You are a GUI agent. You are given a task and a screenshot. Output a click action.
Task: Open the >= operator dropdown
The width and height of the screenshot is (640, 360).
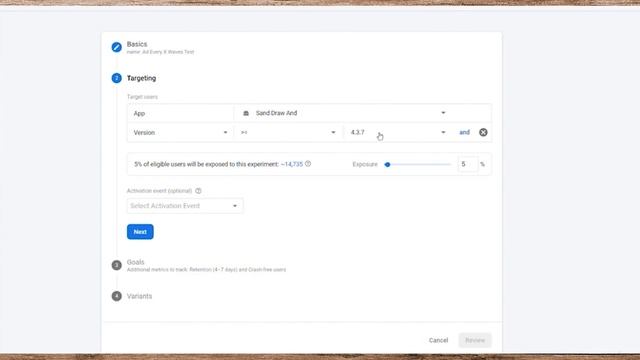[x=288, y=132]
